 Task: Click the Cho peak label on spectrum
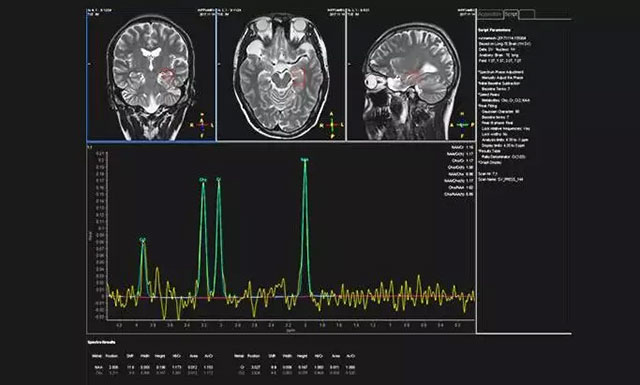coord(203,179)
